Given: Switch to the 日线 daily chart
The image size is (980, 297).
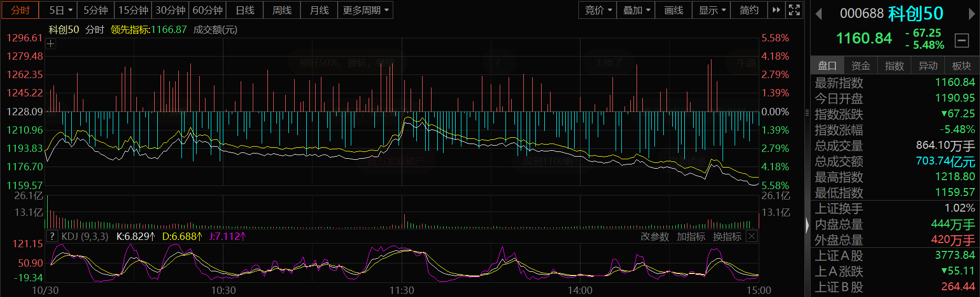Looking at the screenshot, I should pyautogui.click(x=245, y=10).
